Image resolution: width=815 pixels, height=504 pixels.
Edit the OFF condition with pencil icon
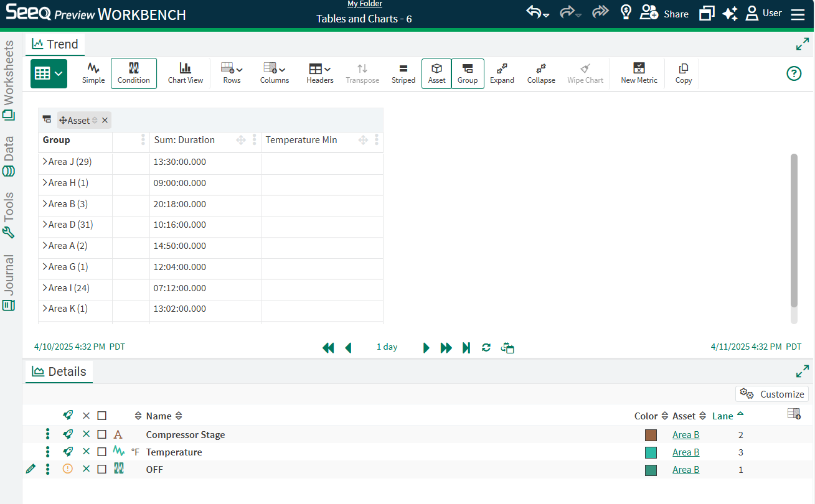pos(31,469)
